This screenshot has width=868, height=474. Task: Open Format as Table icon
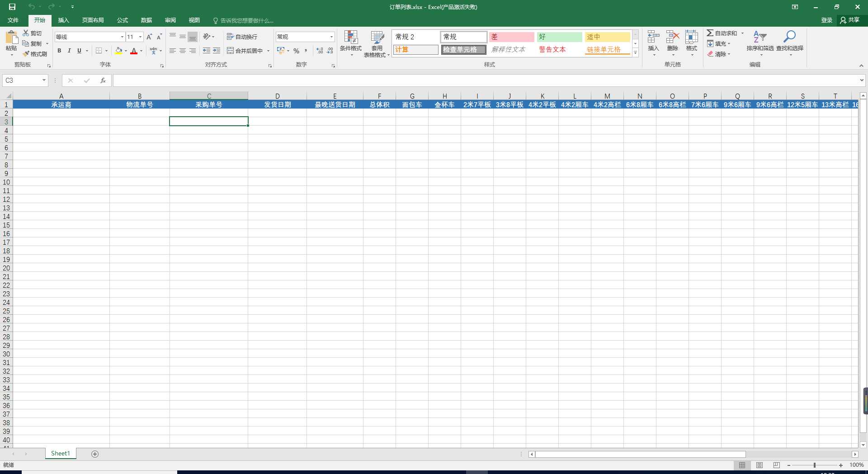[377, 38]
